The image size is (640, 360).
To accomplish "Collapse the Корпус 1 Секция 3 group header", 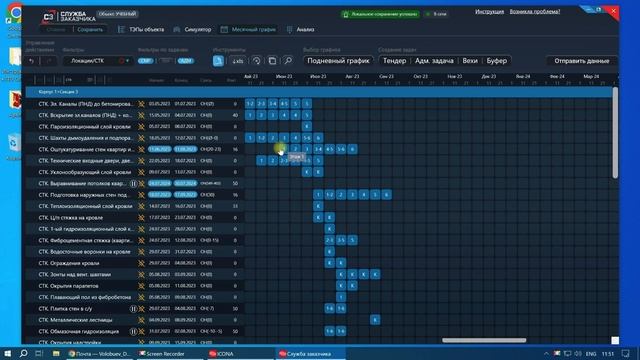I will [318, 92].
